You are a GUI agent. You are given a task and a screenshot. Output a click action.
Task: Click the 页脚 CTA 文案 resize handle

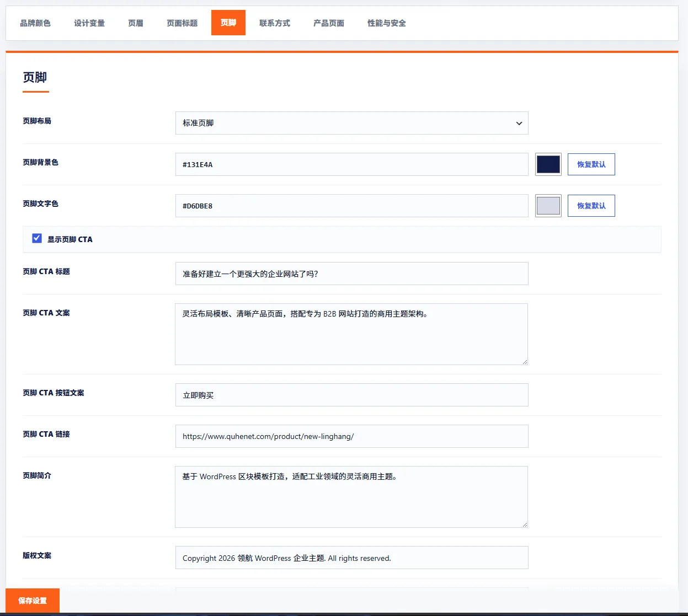(525, 362)
